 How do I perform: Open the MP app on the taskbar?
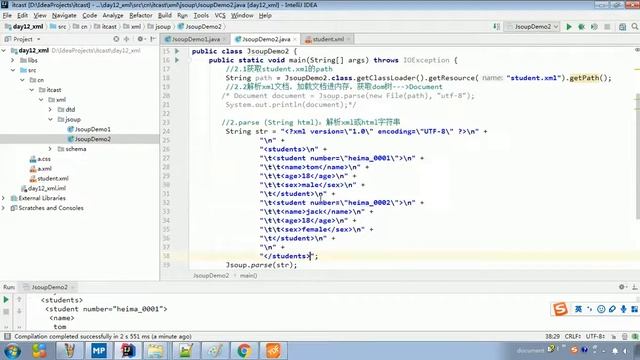point(98,351)
